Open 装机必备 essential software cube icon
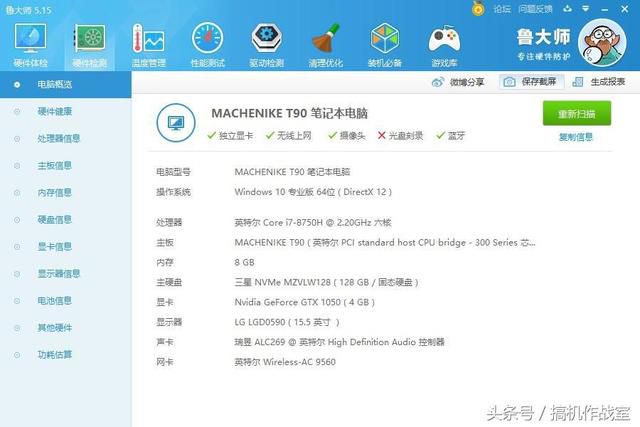 coord(385,45)
